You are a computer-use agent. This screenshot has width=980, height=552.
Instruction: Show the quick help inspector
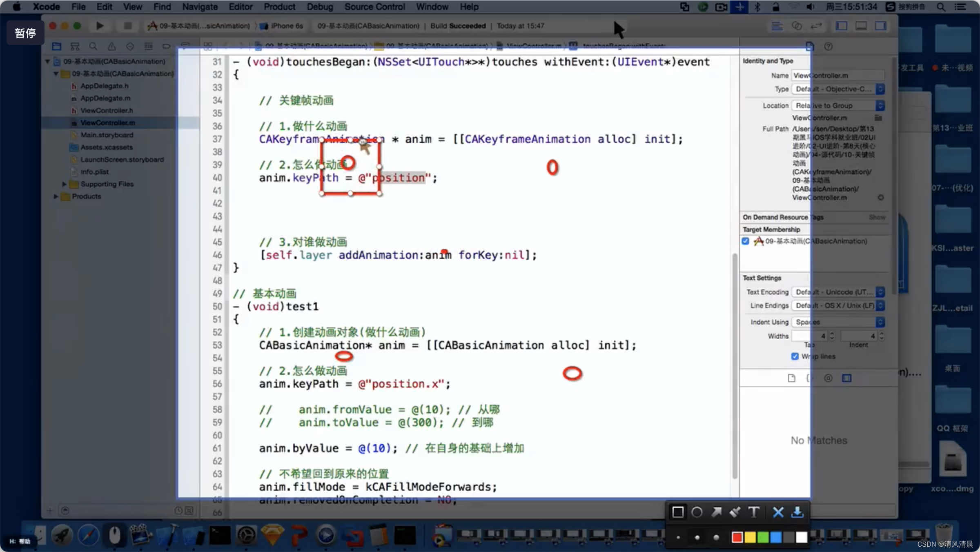pyautogui.click(x=828, y=46)
